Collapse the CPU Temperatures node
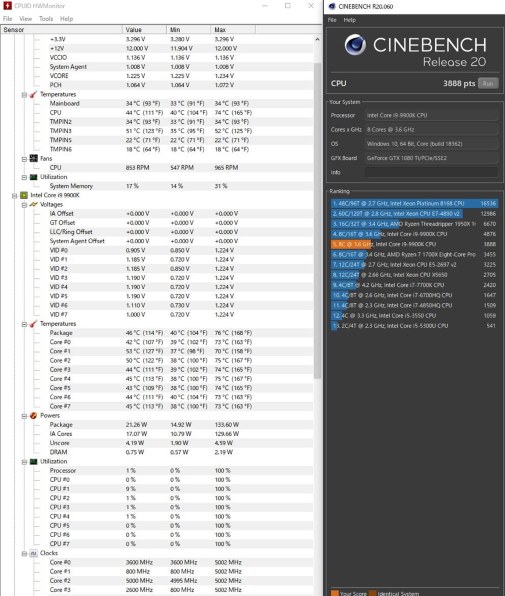Screen dimensions: 505x596 (x=24, y=324)
